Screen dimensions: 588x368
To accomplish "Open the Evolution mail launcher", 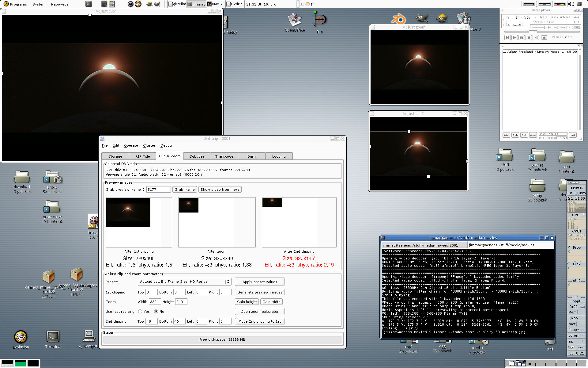I will 21,337.
